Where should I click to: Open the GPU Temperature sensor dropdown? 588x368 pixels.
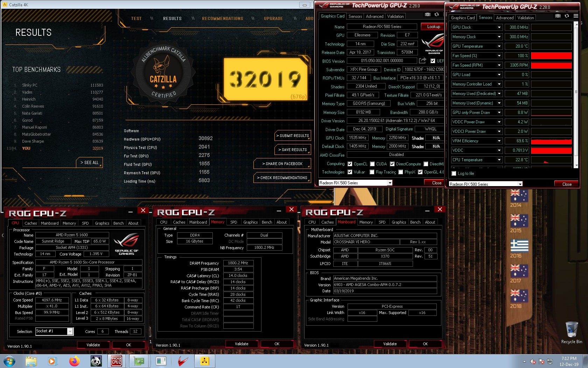[499, 46]
